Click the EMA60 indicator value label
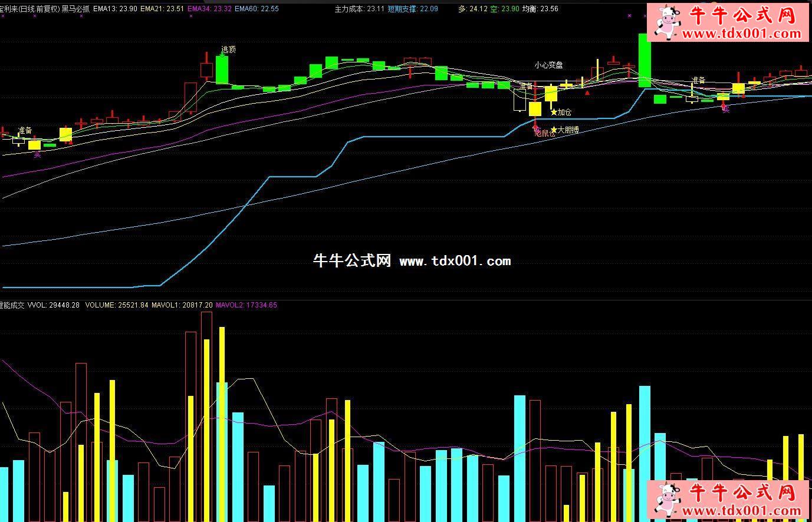812x522 pixels. [x=257, y=9]
